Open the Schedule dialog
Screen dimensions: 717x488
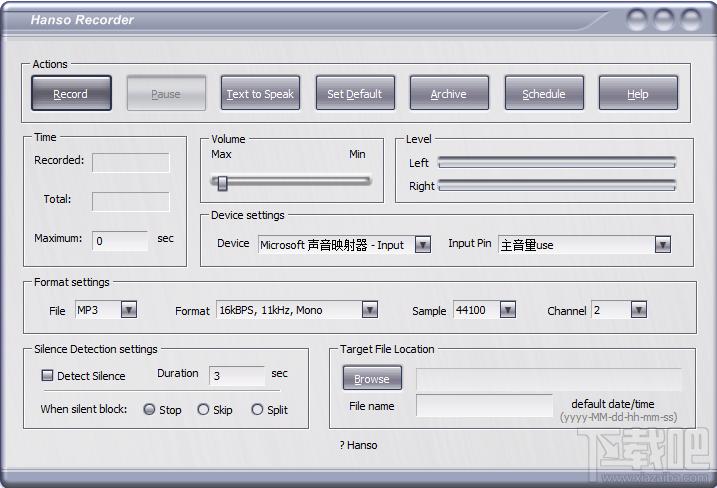point(544,93)
